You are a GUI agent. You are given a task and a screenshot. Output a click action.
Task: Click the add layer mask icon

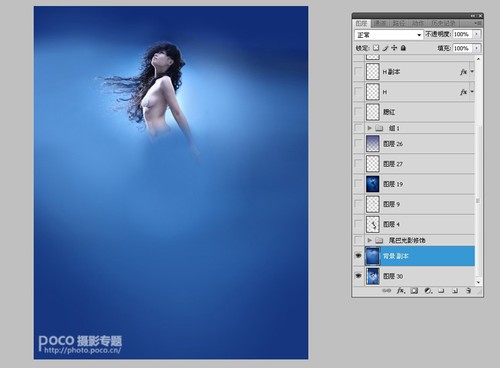(x=414, y=291)
